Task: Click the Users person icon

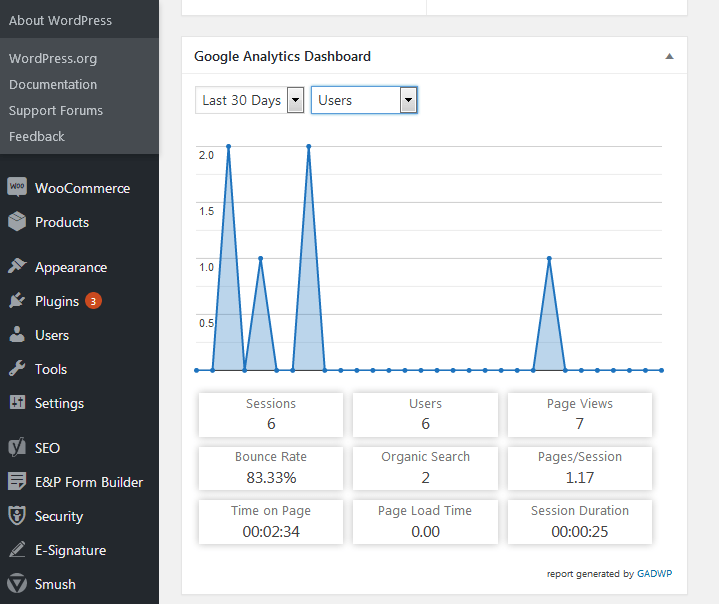Action: coord(17,335)
